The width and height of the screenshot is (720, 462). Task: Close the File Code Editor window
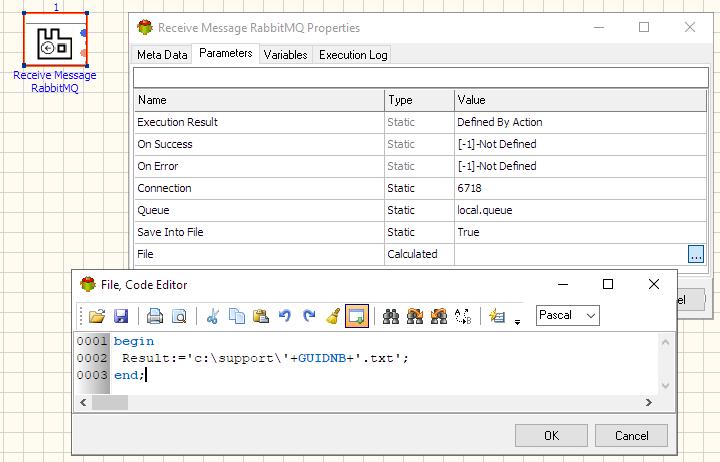click(x=654, y=284)
